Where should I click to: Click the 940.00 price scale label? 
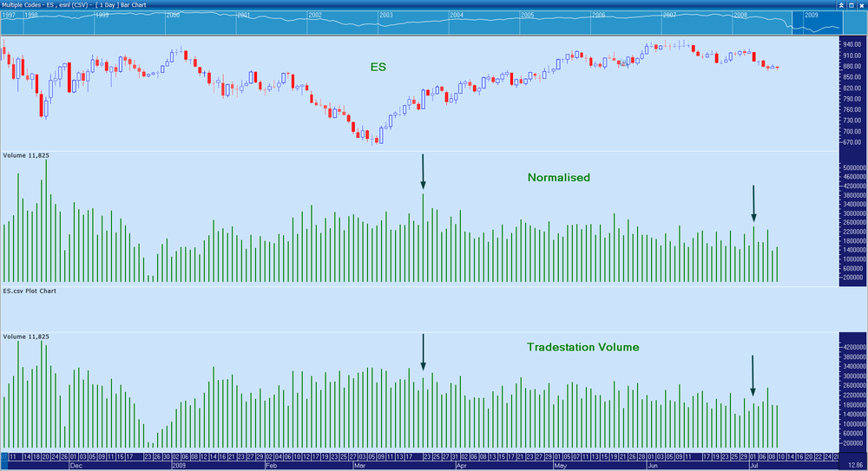[x=852, y=45]
